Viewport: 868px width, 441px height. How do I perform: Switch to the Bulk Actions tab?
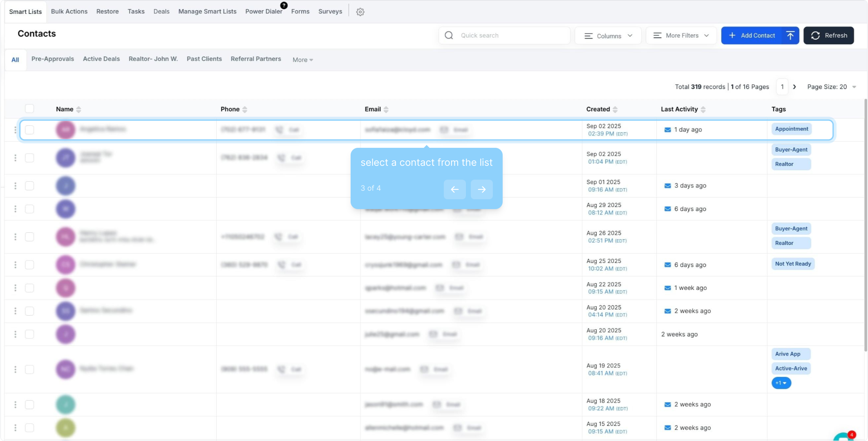pyautogui.click(x=69, y=11)
